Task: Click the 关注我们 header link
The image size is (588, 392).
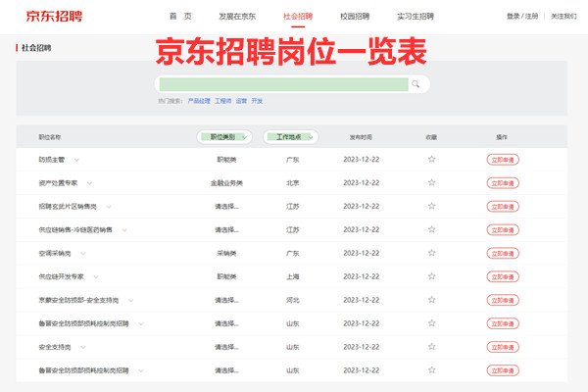Action: click(563, 16)
